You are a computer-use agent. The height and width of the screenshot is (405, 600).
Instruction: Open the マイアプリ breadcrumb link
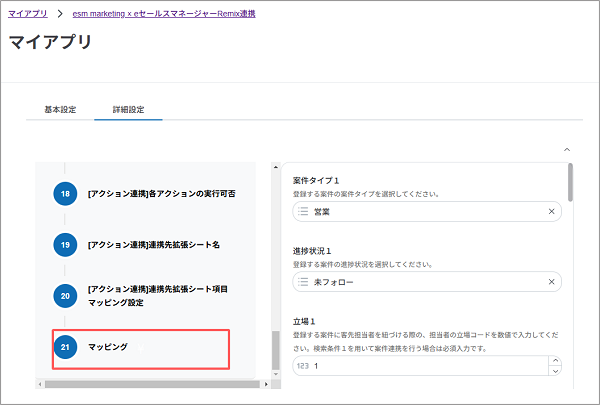pos(28,14)
